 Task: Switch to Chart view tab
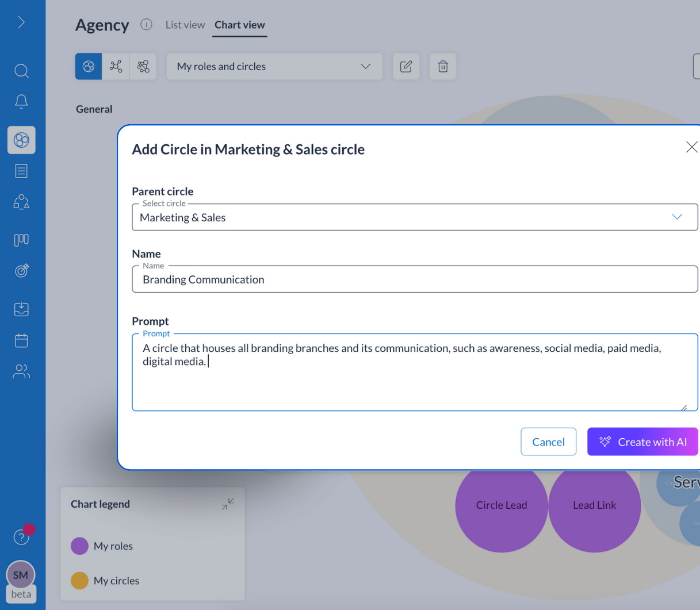(240, 25)
